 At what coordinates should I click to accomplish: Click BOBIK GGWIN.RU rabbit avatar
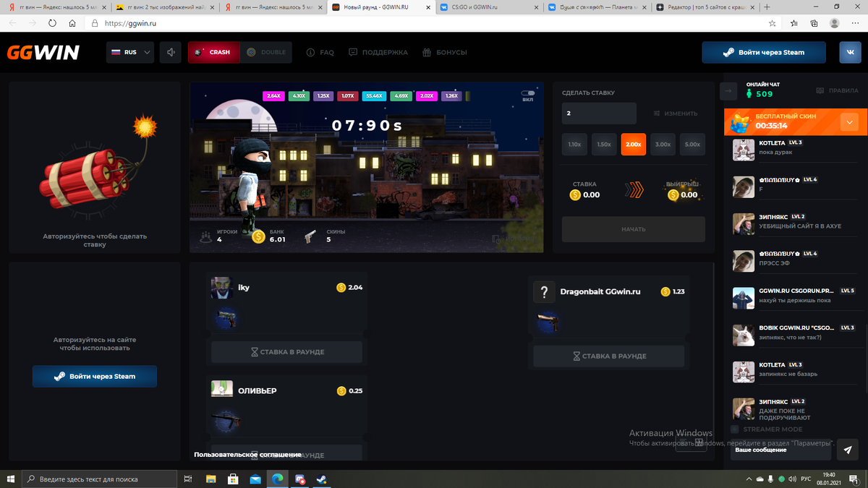(x=744, y=335)
